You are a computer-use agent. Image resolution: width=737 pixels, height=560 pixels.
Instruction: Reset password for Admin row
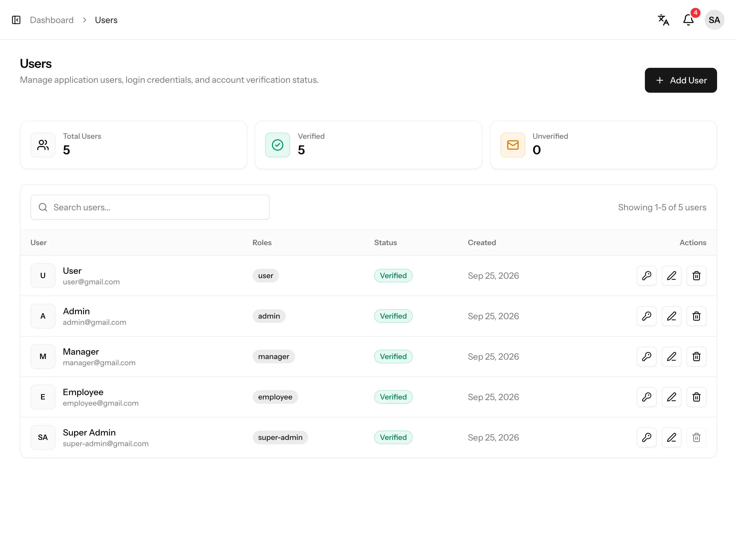pyautogui.click(x=646, y=316)
